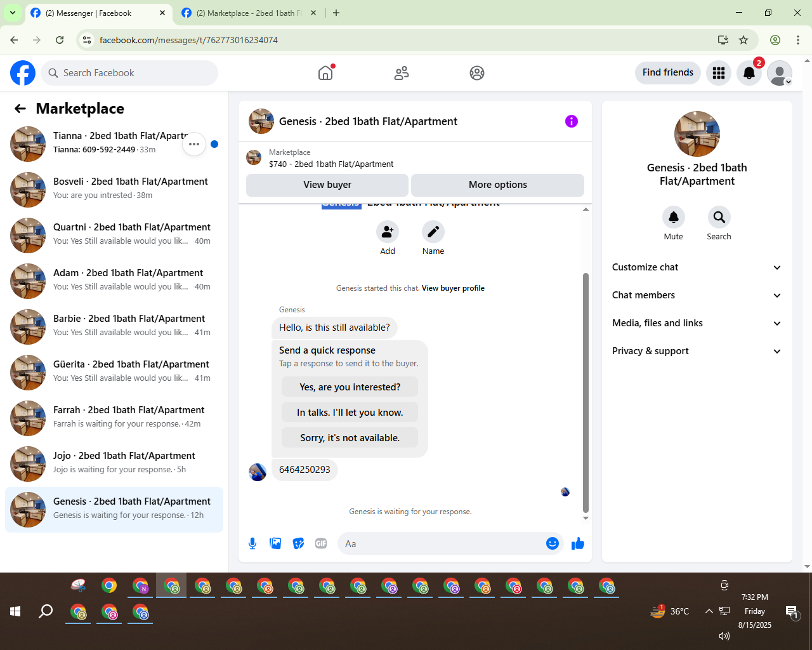The width and height of the screenshot is (812, 650).
Task: Mute the conversation bell icon
Action: [x=674, y=217]
